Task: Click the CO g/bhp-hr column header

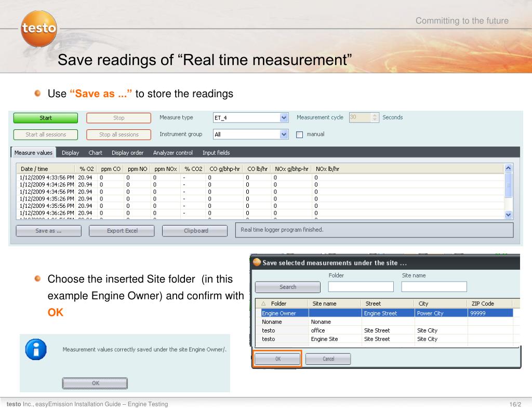Action: pyautogui.click(x=224, y=169)
